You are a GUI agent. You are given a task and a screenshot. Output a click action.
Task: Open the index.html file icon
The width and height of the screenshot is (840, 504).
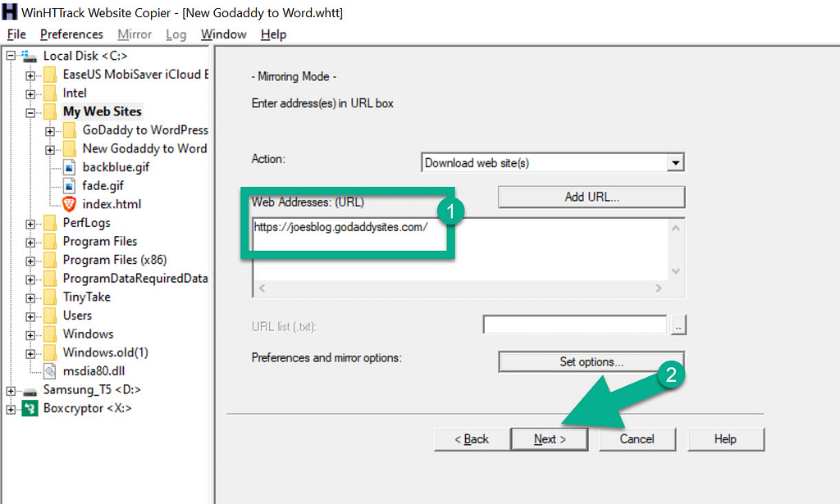click(70, 204)
